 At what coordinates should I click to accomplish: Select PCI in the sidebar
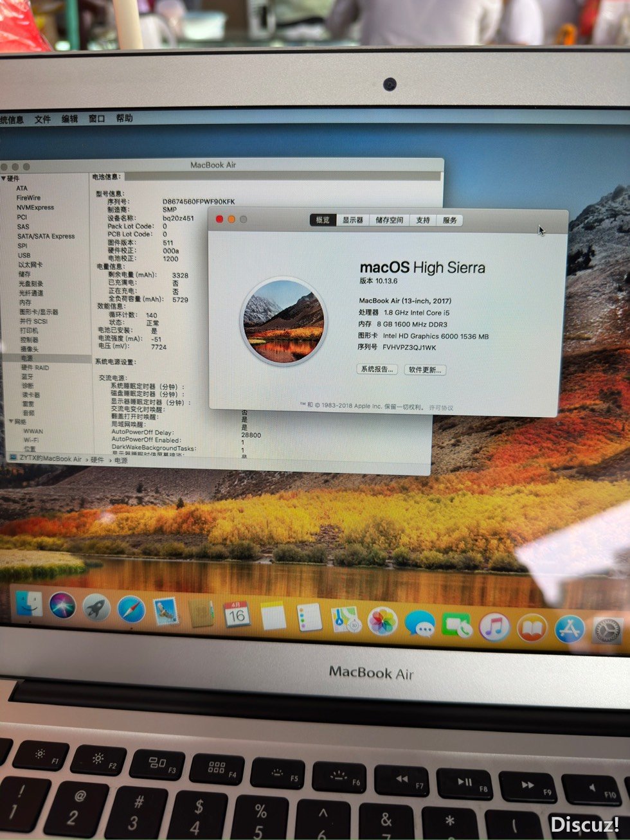22,217
